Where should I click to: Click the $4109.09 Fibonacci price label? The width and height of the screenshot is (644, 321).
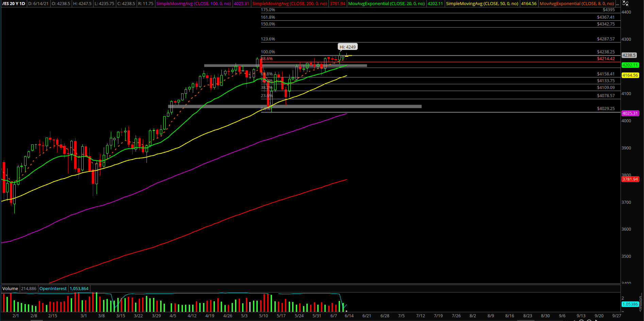pos(606,88)
